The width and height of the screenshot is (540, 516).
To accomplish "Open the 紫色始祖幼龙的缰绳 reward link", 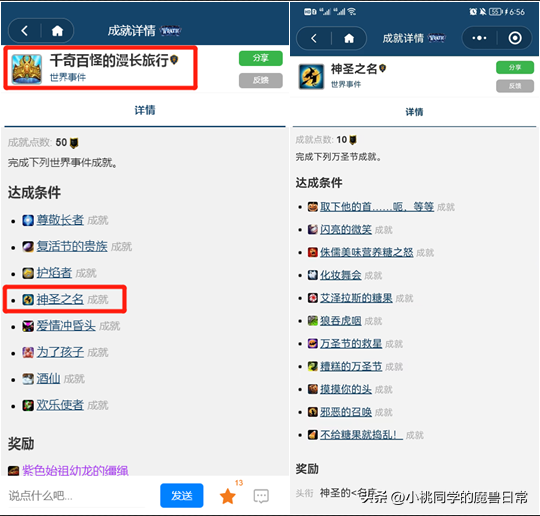I will (x=75, y=471).
